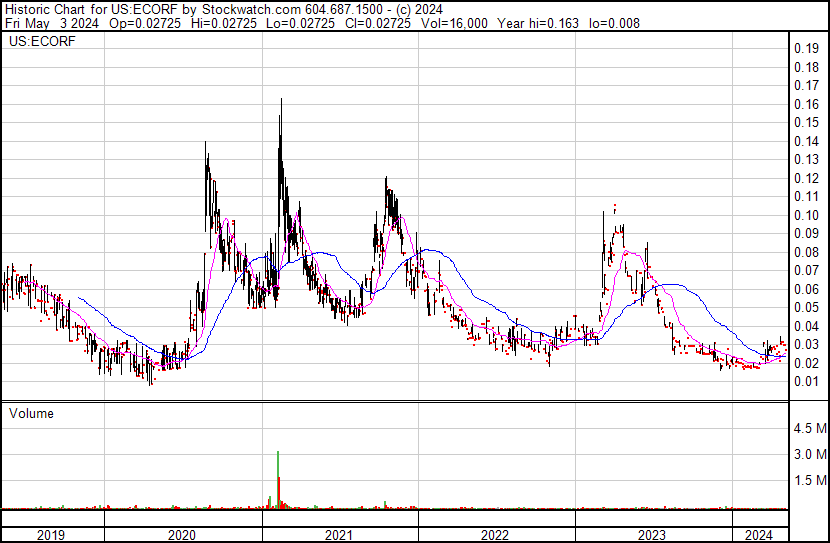
Task: Click the 4.5 M volume axis label
Action: [x=810, y=428]
